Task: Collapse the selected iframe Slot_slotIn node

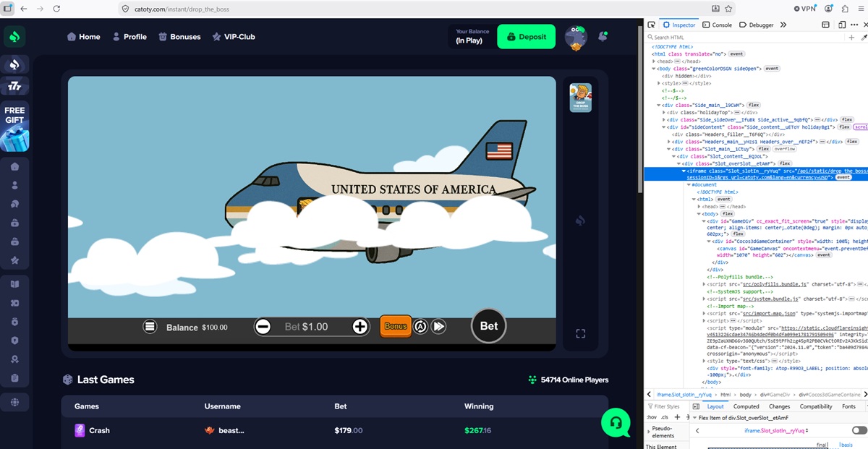Action: coord(684,171)
